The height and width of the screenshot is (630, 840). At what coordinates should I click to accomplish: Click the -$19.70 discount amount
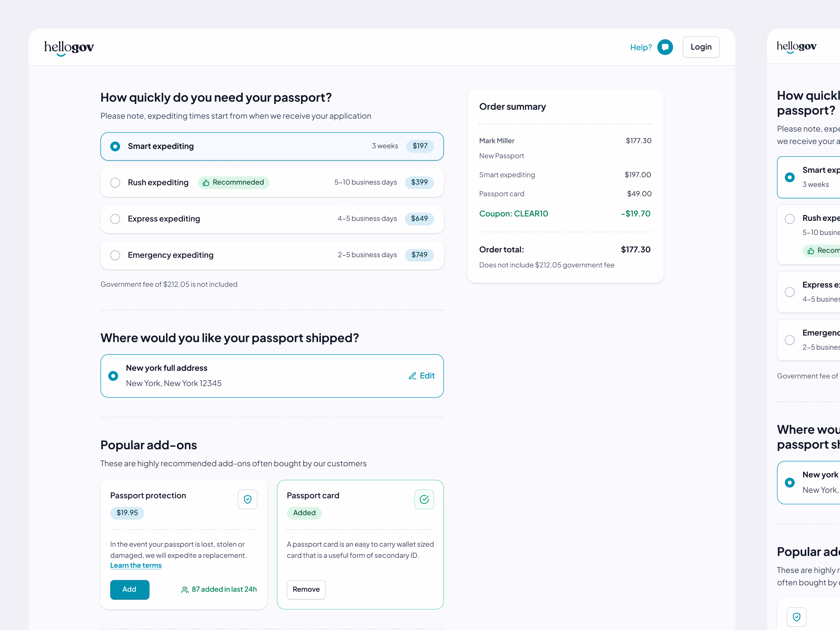pyautogui.click(x=636, y=214)
